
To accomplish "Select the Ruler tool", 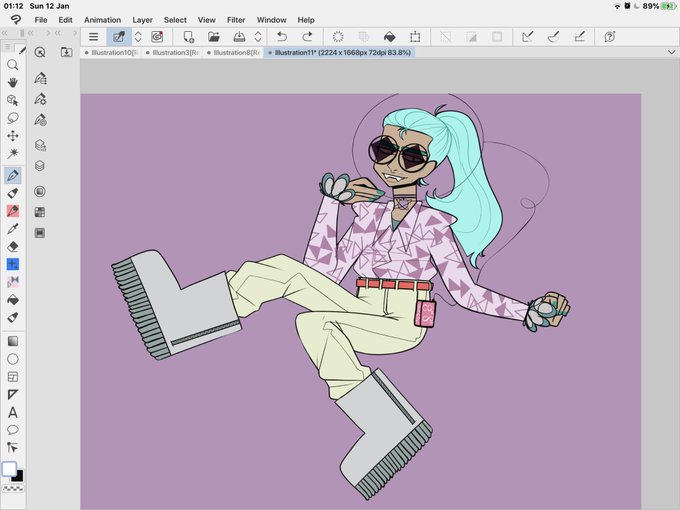I will tap(13, 395).
